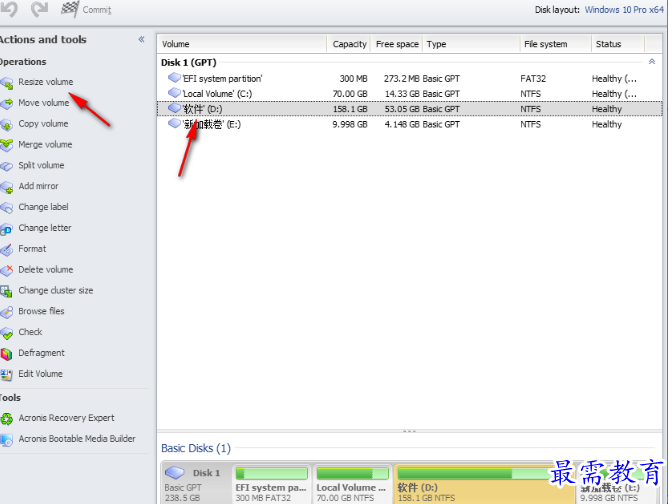Sort by the File system column header
672x504 pixels.
coord(555,44)
